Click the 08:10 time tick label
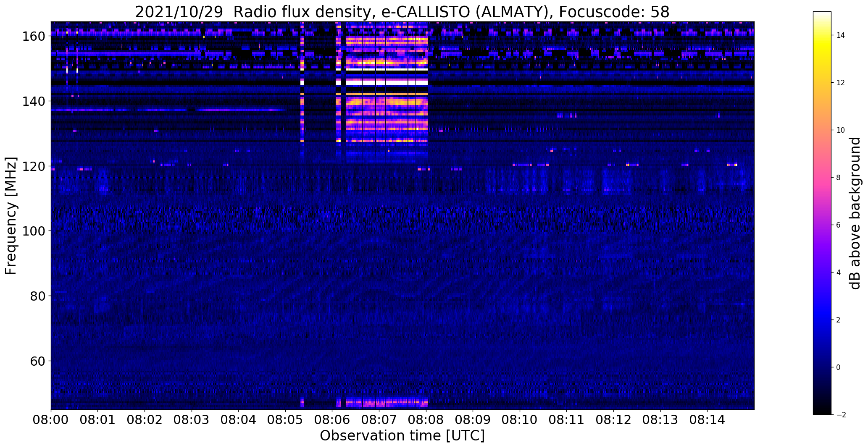Image resolution: width=868 pixels, height=448 pixels. click(520, 420)
